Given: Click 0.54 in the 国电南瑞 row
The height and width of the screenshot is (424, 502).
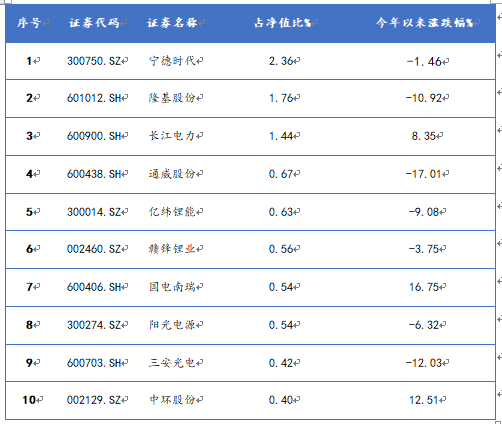Looking at the screenshot, I should coord(281,287).
